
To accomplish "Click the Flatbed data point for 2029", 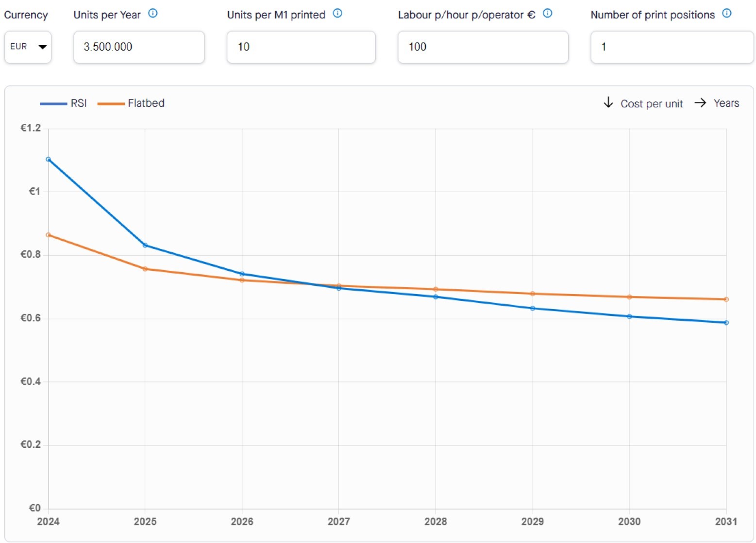I will 532,294.
